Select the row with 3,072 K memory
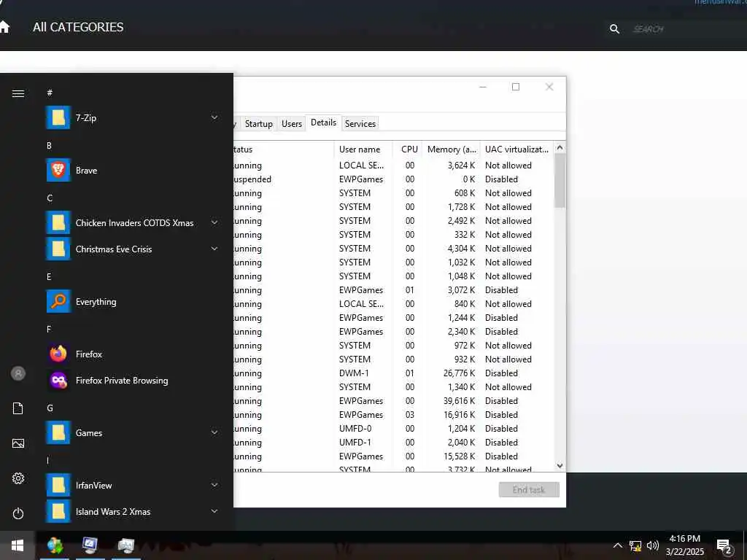Viewport: 747px width, 560px height. coord(393,290)
